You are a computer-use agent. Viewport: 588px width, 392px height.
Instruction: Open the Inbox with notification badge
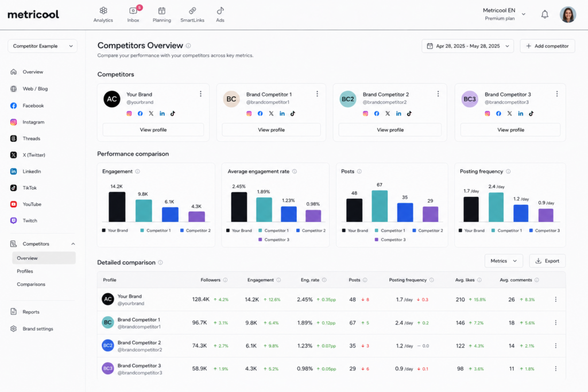click(133, 15)
